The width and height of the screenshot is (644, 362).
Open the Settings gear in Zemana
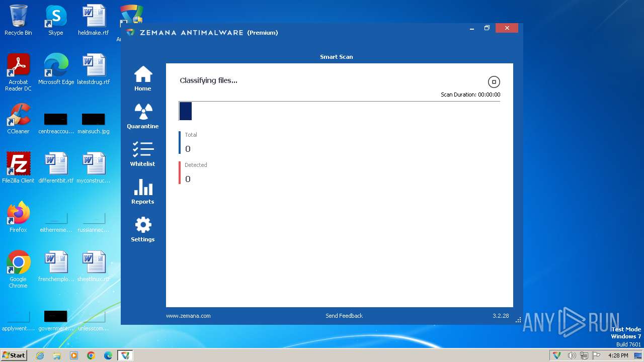[x=143, y=229]
